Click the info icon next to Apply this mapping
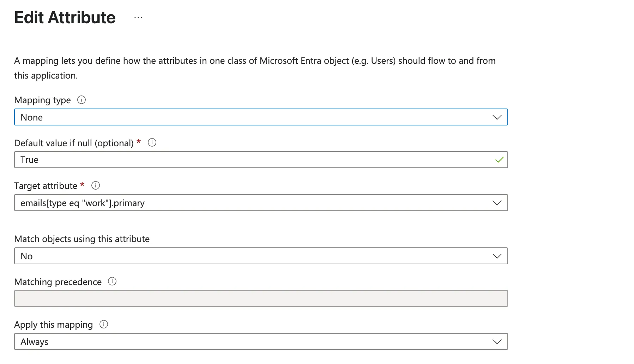This screenshot has height=364, width=634. (x=104, y=325)
